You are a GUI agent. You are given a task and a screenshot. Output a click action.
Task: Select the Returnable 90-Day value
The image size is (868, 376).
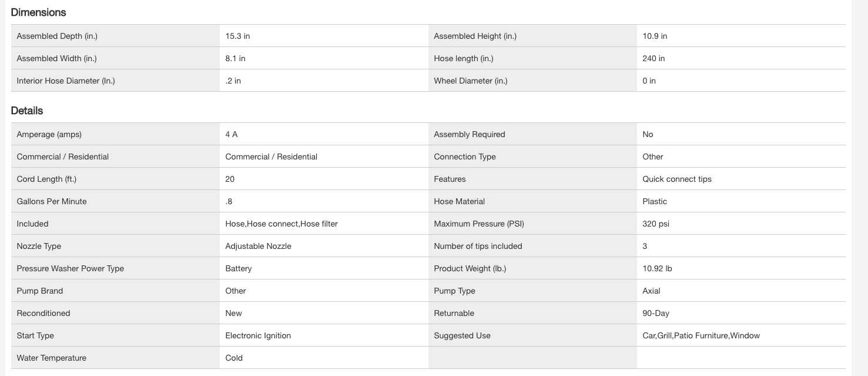pyautogui.click(x=656, y=313)
